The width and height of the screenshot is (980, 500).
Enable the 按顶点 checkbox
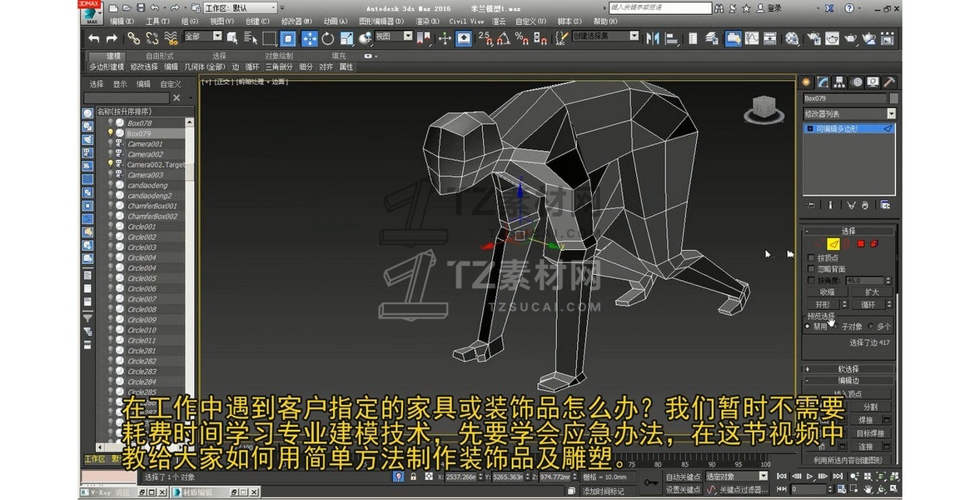[x=812, y=258]
